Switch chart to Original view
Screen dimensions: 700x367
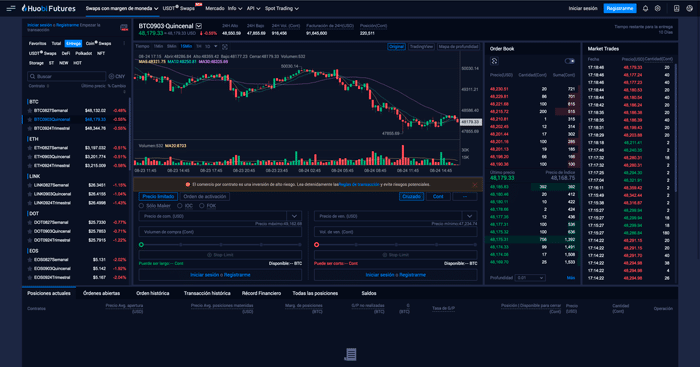pyautogui.click(x=396, y=46)
